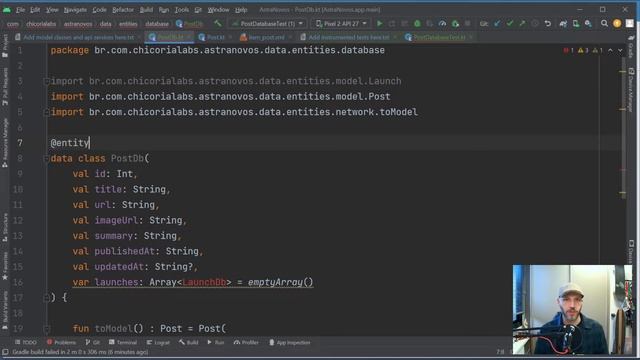Open the Pull Requests side tab
This screenshot has height=360, width=640.
5,87
